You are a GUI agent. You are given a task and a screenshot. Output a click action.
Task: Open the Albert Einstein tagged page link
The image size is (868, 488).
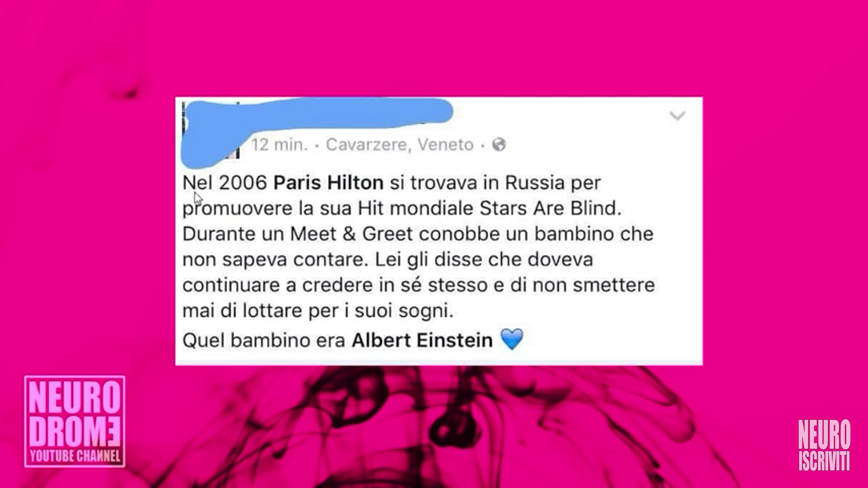coord(422,340)
